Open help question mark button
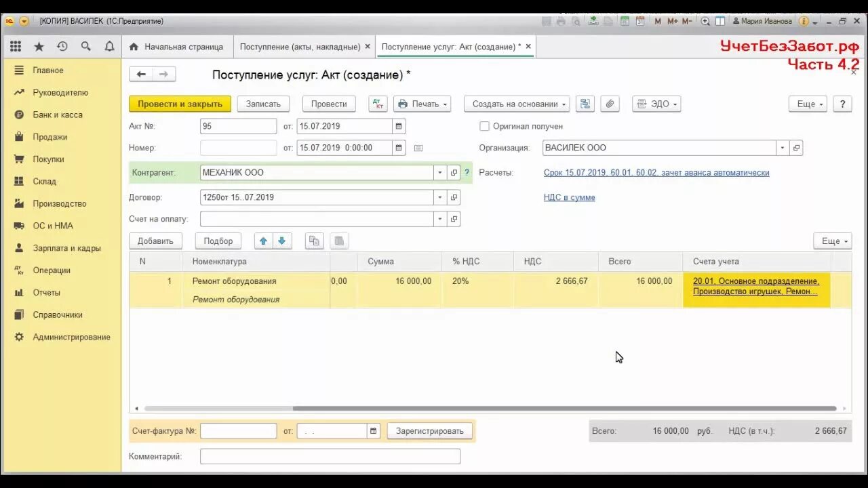 tap(842, 104)
